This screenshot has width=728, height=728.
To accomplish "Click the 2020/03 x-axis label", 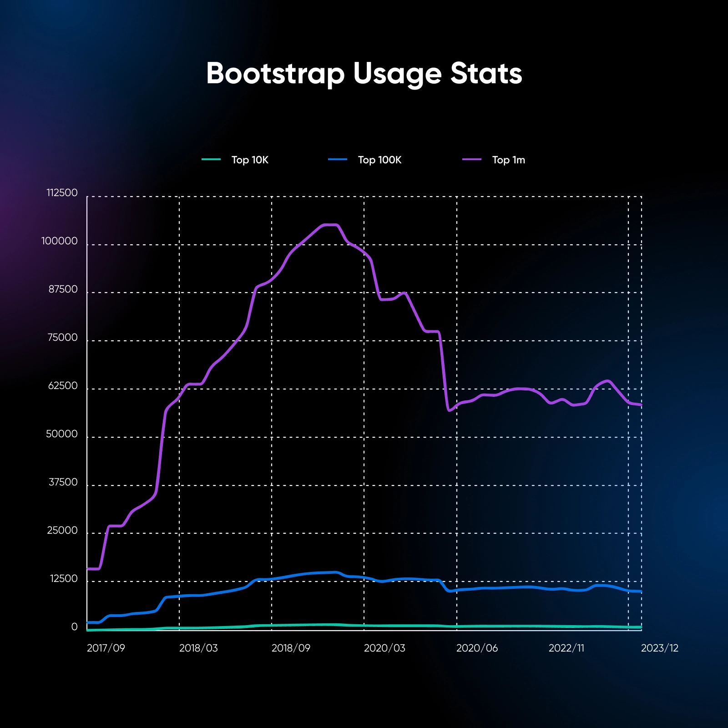I will pyautogui.click(x=384, y=648).
